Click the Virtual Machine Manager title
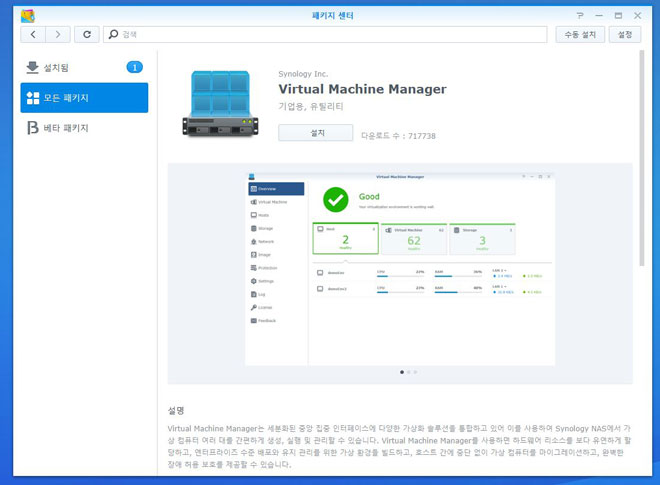The image size is (660, 485). (x=362, y=89)
